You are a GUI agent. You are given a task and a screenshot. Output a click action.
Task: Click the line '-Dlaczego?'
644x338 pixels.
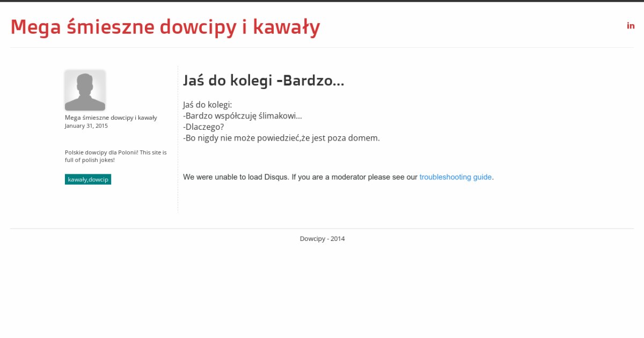point(203,127)
